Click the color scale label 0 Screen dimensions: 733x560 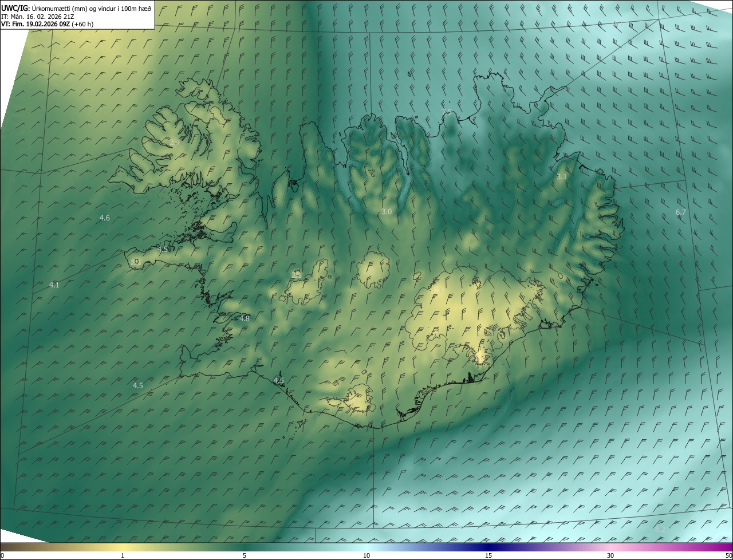[2, 555]
